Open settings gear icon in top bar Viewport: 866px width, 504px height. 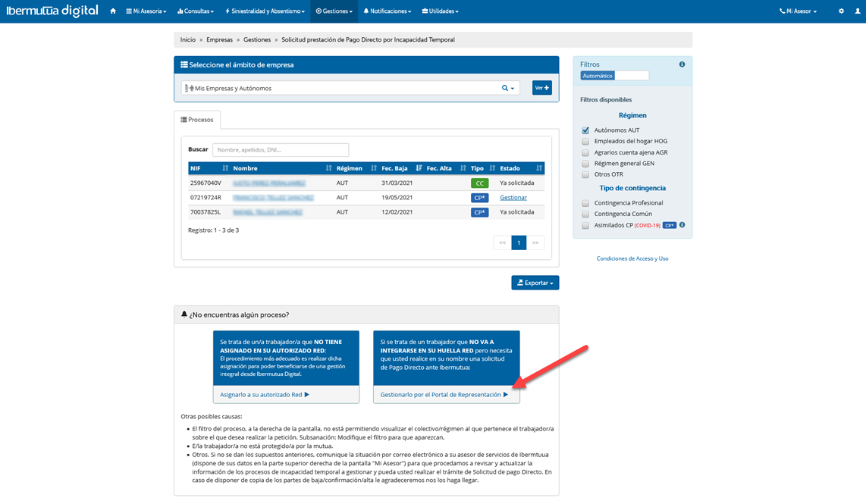[x=841, y=11]
